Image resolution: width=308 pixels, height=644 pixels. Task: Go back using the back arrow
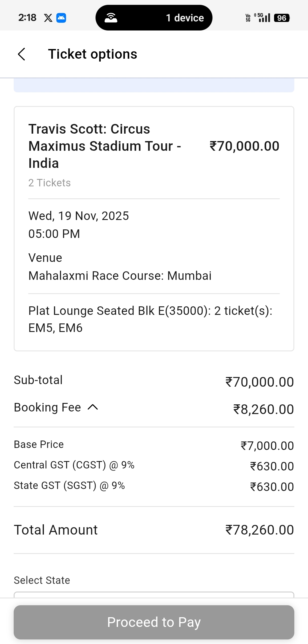tap(22, 54)
